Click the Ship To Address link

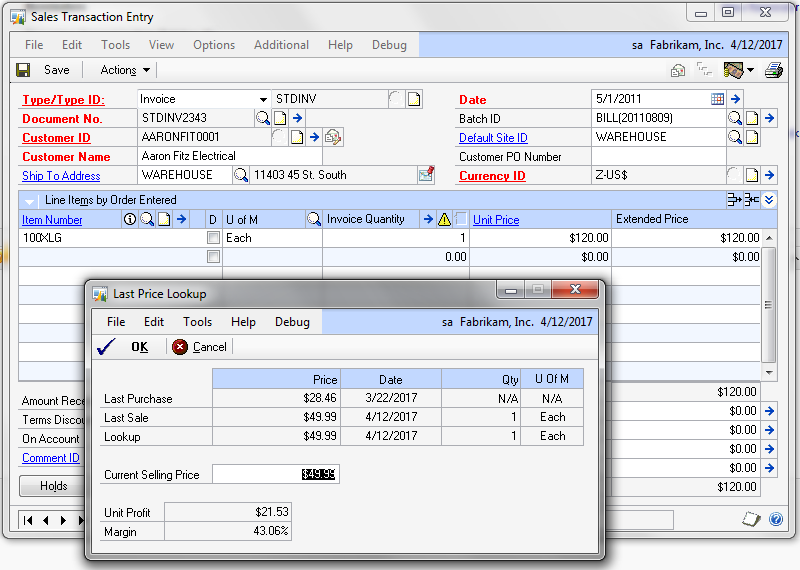(x=61, y=176)
